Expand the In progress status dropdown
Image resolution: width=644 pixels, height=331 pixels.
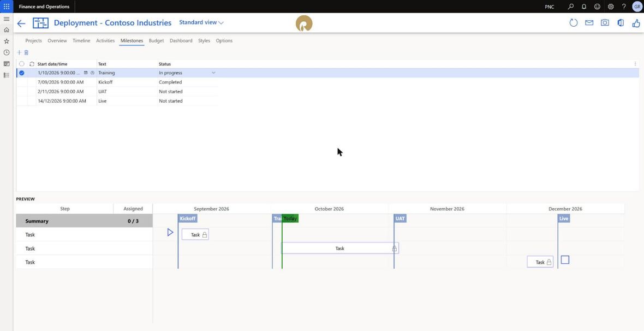coord(213,73)
